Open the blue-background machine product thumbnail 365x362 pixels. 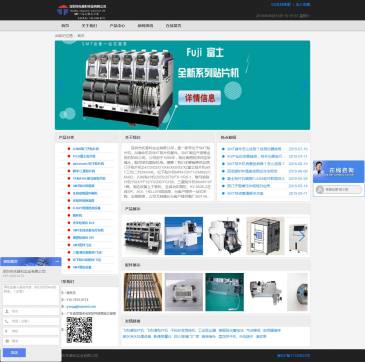(184, 236)
